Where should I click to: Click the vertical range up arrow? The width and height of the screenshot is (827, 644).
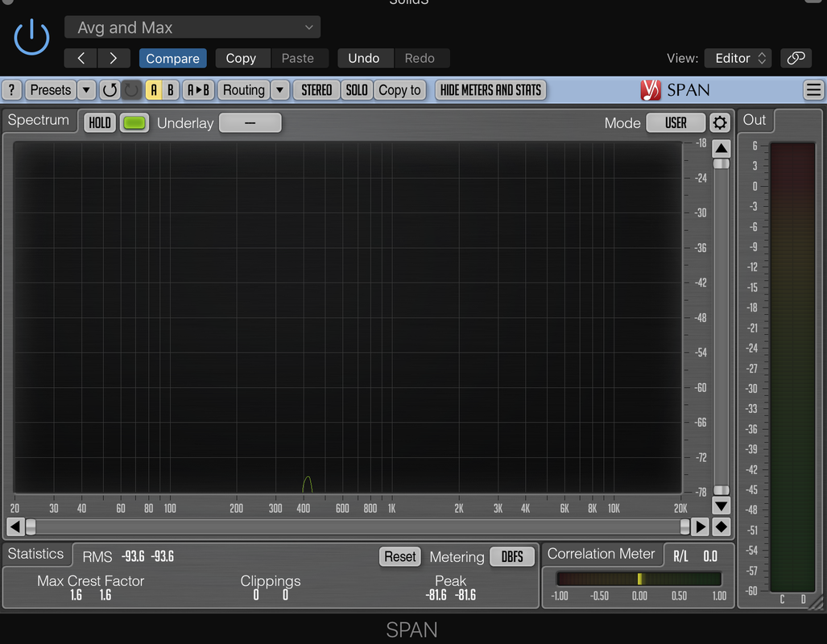[721, 148]
